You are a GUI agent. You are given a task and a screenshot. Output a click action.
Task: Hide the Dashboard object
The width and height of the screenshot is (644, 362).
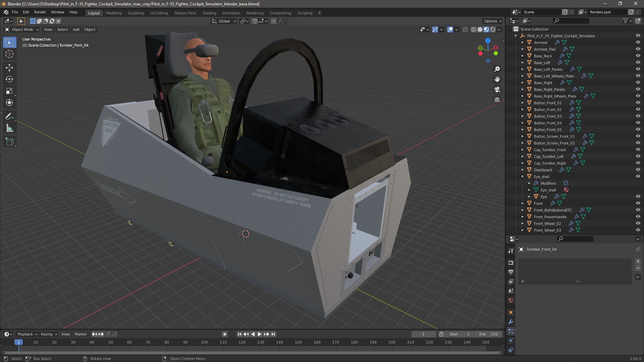tap(638, 170)
